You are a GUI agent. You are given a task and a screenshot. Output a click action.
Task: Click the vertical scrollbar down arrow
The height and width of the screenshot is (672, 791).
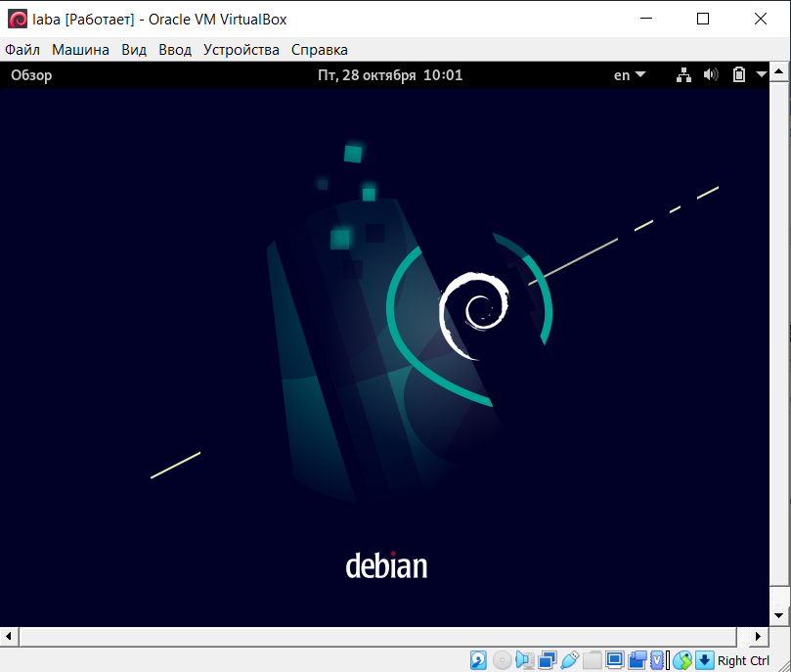[x=778, y=615]
